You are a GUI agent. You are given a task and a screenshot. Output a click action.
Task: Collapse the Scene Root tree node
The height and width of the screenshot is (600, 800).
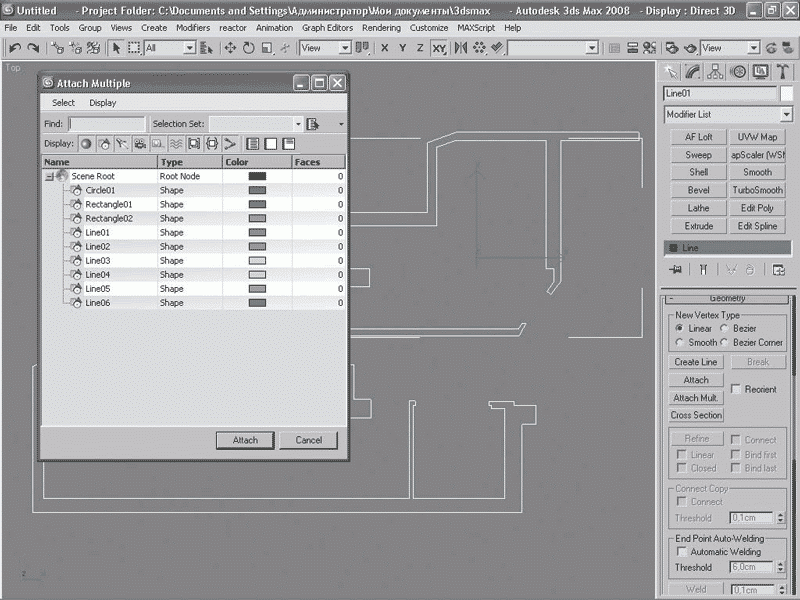[x=48, y=176]
